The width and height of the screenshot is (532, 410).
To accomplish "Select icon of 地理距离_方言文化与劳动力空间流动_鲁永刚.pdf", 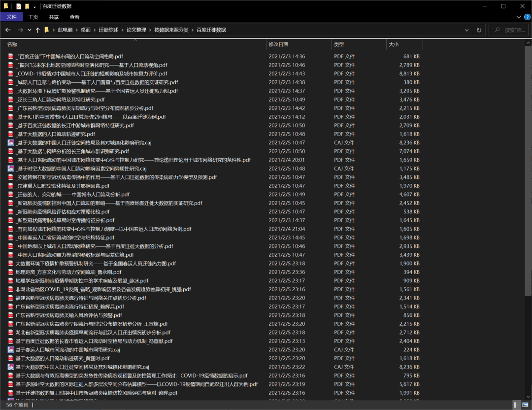I will click(11, 272).
